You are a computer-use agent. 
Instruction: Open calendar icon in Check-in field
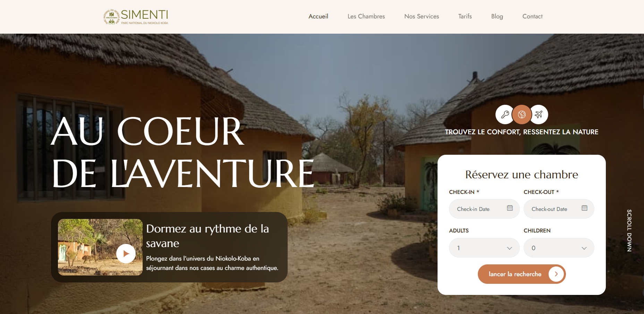click(510, 208)
